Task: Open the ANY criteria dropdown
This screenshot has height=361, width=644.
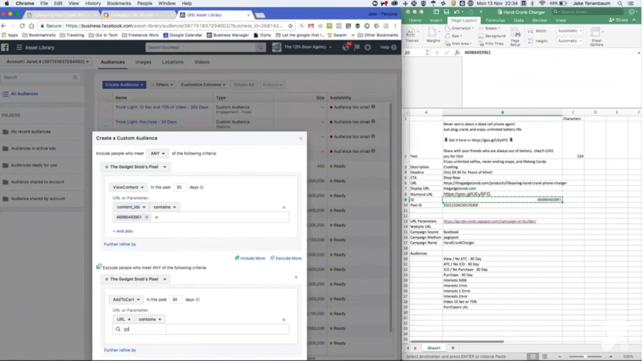Action: (157, 153)
